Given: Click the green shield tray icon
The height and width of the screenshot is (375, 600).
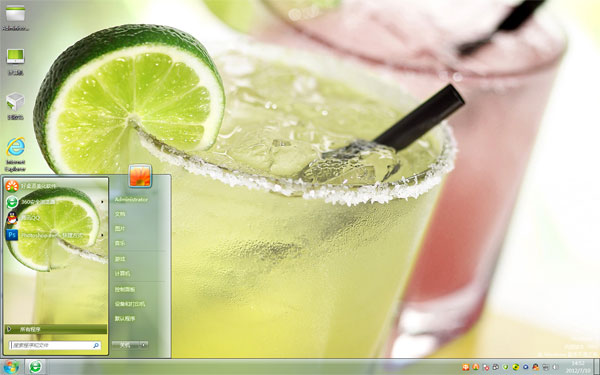Looking at the screenshot, I should (505, 367).
